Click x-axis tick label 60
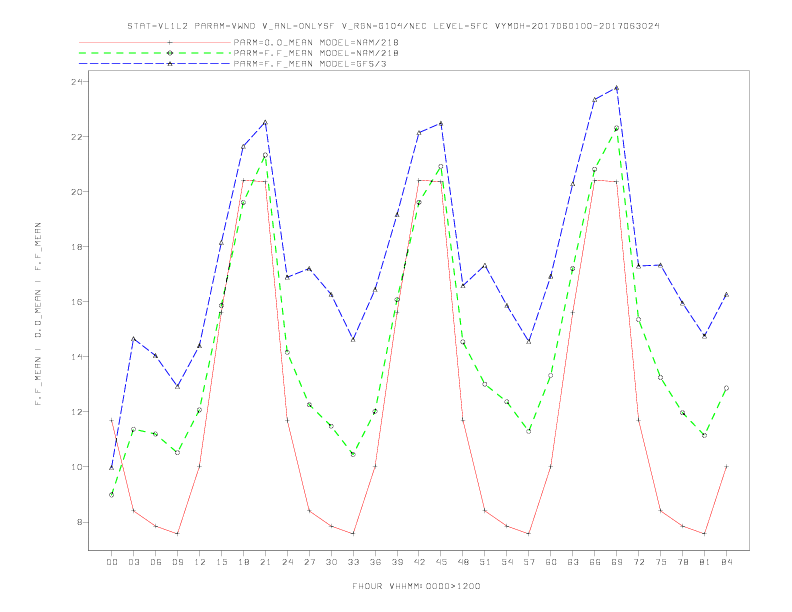 [551, 562]
